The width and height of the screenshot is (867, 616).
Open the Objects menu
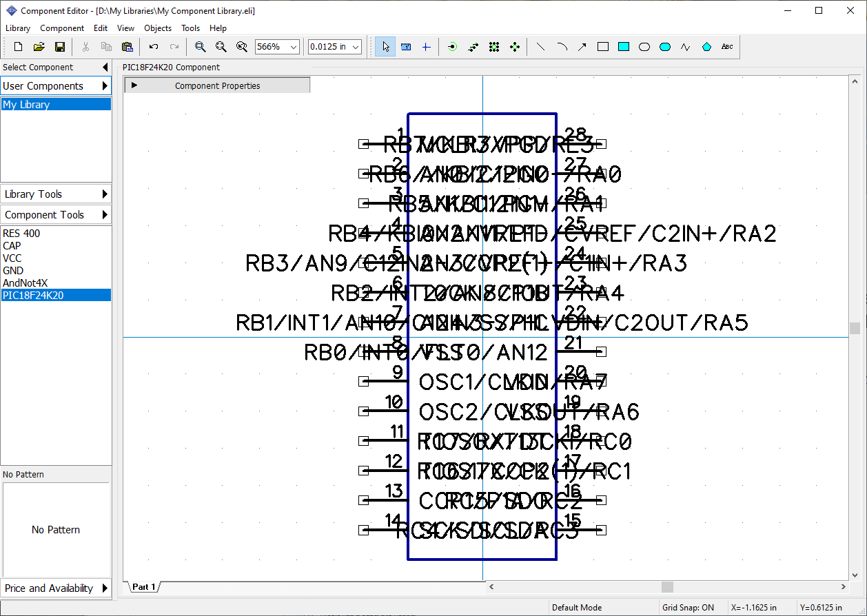point(158,28)
